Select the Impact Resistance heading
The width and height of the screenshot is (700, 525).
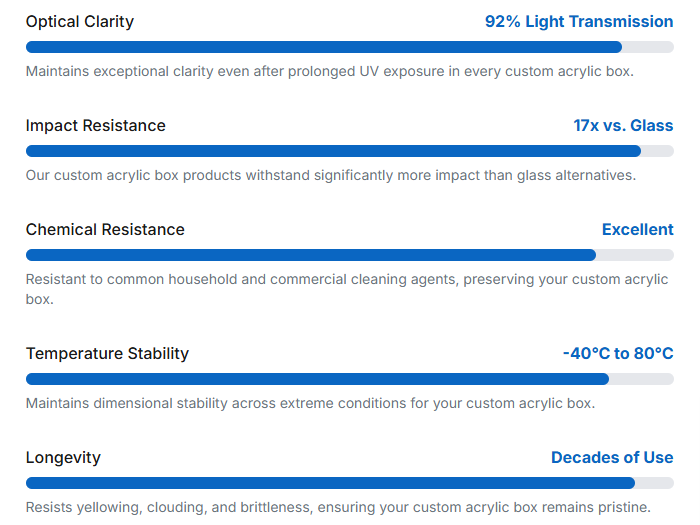tap(96, 125)
